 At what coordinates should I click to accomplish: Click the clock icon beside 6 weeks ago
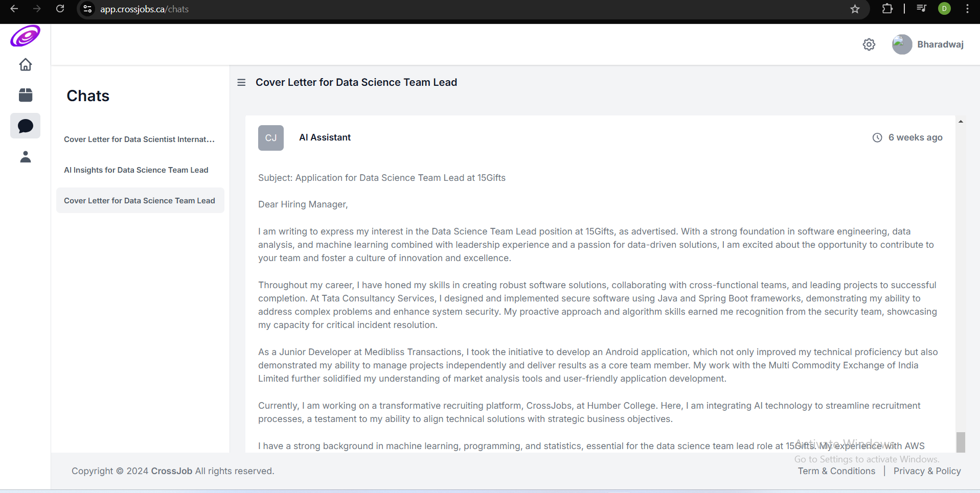point(877,137)
